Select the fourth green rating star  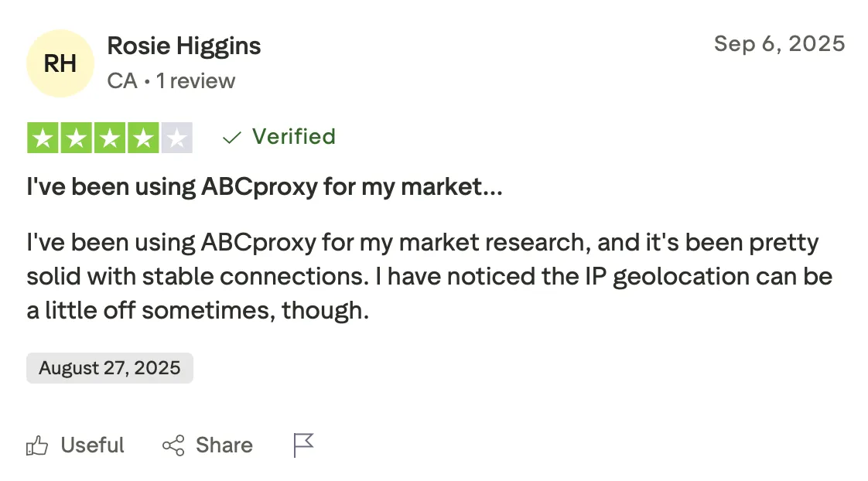pyautogui.click(x=142, y=137)
